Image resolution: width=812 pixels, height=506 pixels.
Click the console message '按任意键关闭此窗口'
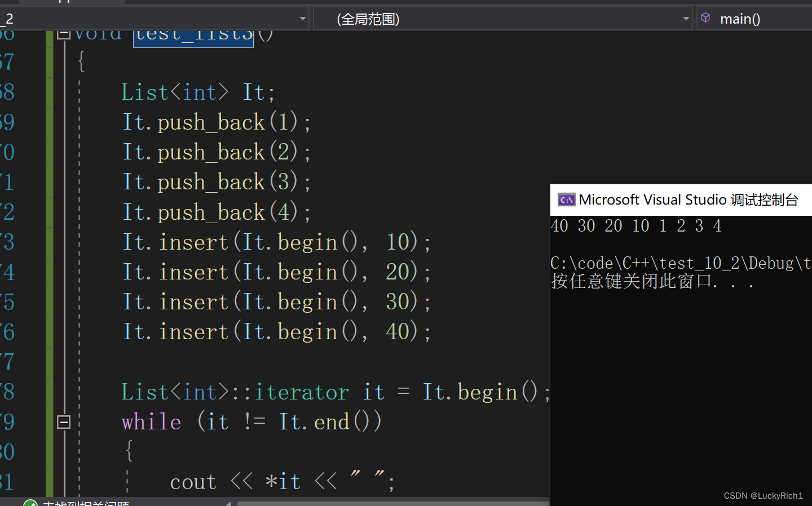632,281
